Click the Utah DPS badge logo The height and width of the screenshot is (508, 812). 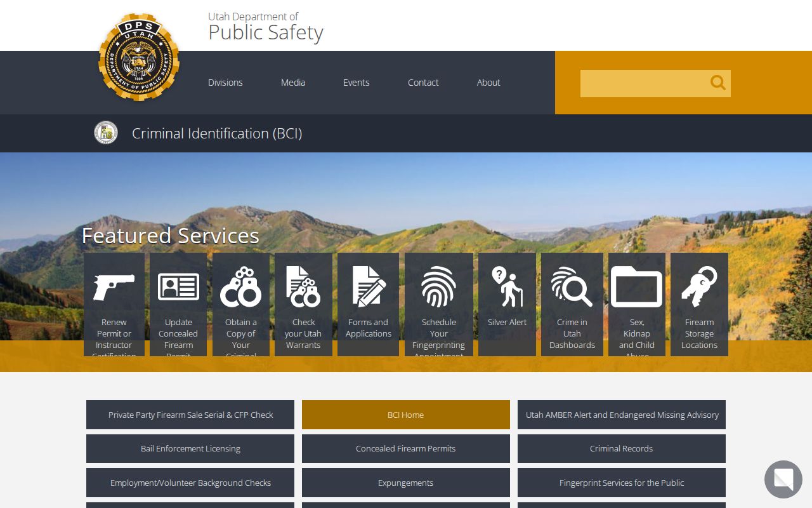coord(139,58)
